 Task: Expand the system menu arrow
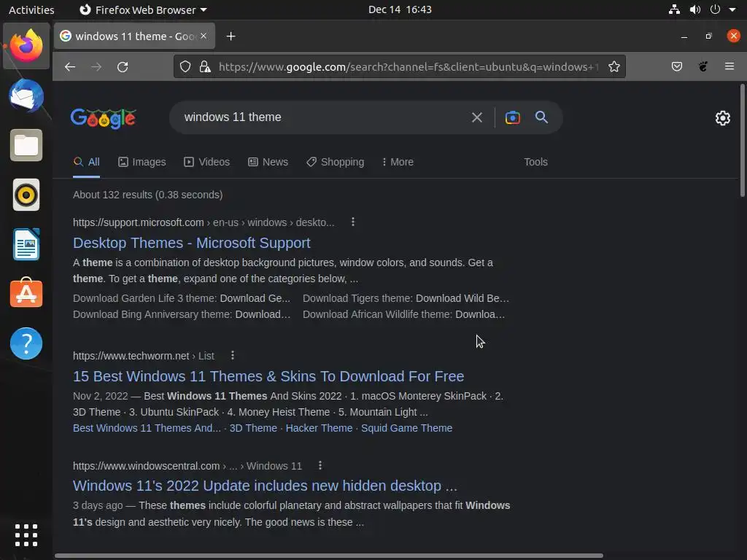click(732, 9)
